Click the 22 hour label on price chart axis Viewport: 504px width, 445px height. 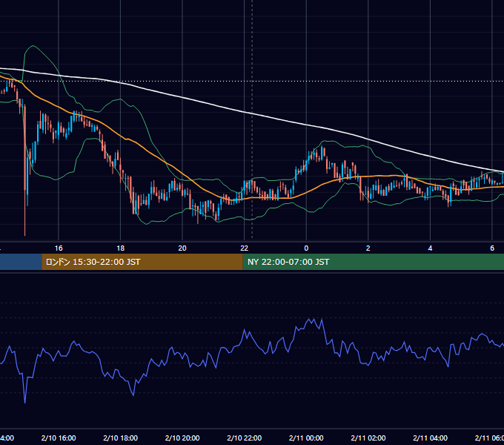click(x=245, y=248)
